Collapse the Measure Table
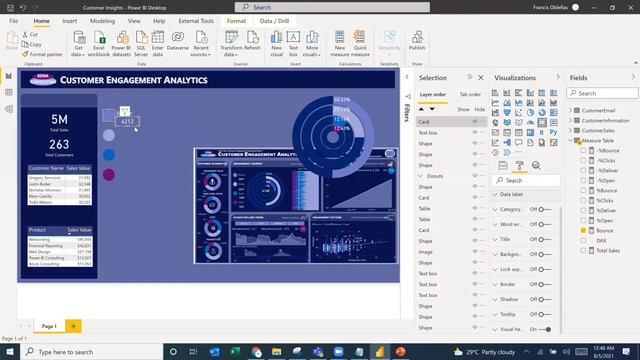This screenshot has height=360, width=640. point(571,140)
